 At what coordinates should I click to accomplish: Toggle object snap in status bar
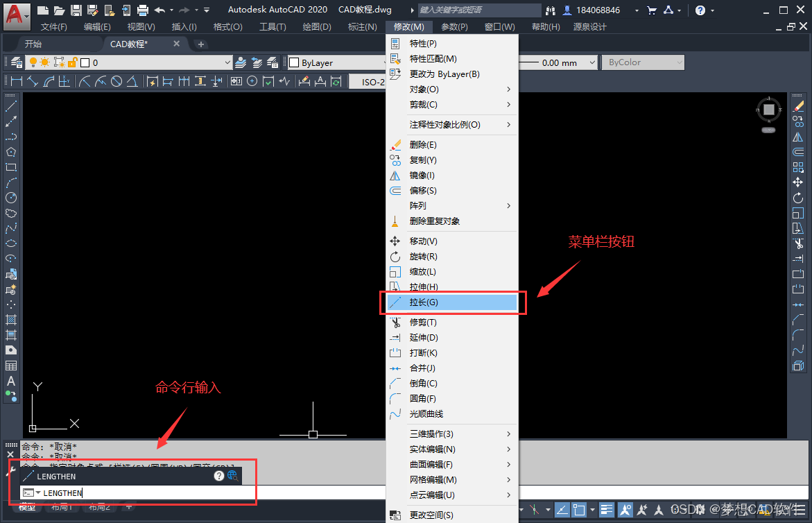point(579,510)
